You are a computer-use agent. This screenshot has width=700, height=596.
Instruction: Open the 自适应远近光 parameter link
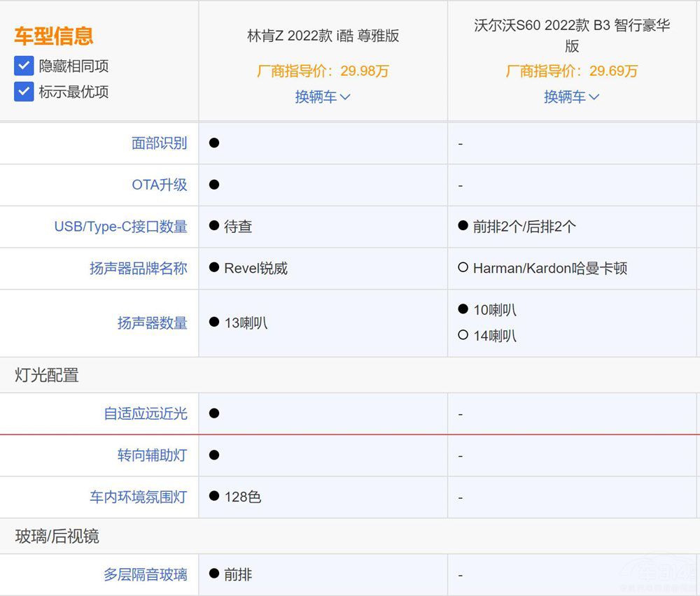click(x=145, y=413)
